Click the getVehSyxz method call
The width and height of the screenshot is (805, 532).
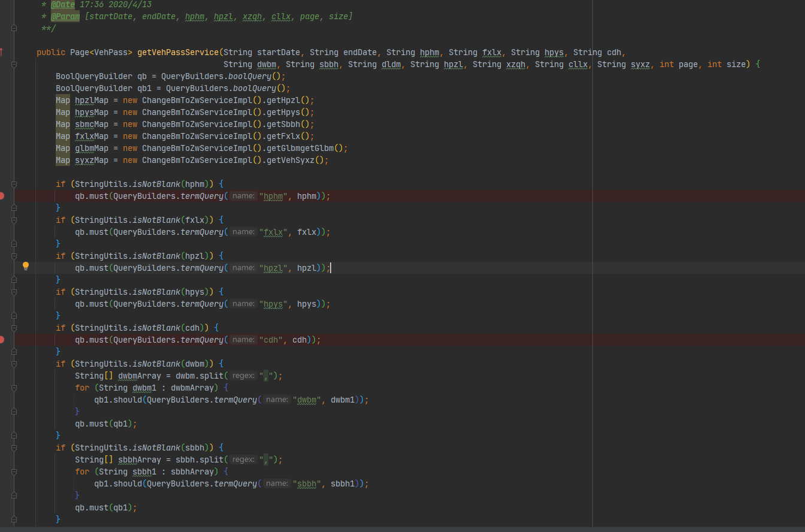pyautogui.click(x=290, y=160)
